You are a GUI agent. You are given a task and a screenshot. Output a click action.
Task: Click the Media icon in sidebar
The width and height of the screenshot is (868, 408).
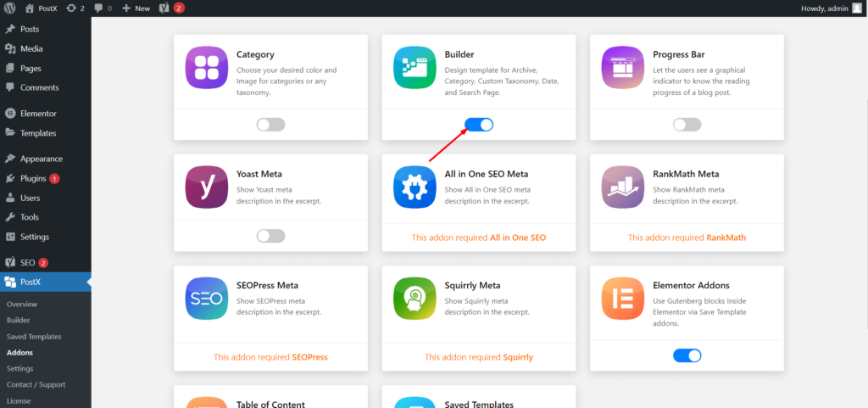click(x=10, y=48)
